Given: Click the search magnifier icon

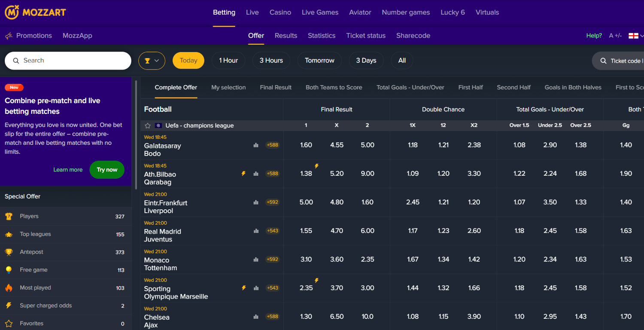Looking at the screenshot, I should (x=16, y=61).
